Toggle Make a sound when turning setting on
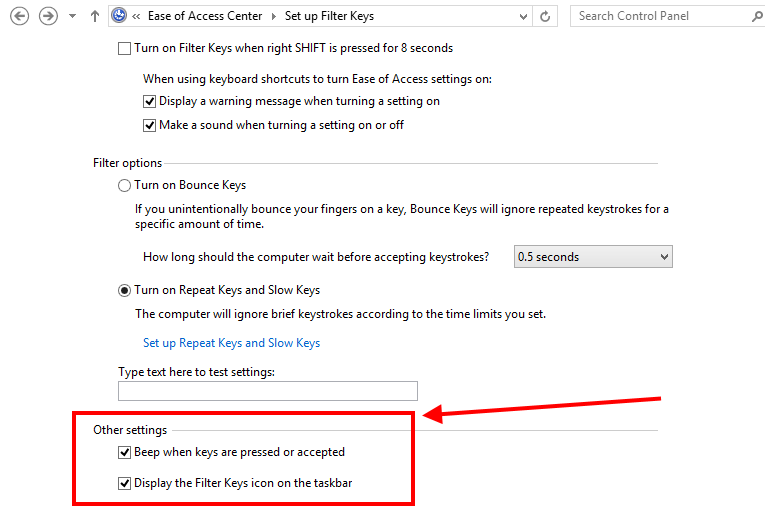The width and height of the screenshot is (765, 512). tap(149, 125)
